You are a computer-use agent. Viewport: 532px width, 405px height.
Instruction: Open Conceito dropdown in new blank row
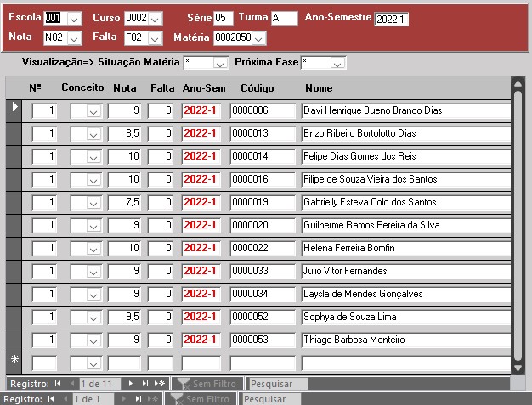click(93, 363)
